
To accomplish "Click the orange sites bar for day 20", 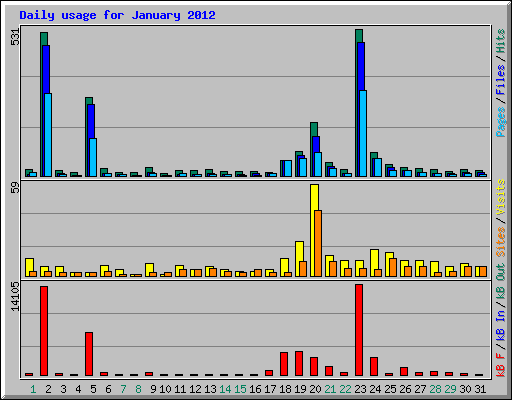I will coord(318,243).
